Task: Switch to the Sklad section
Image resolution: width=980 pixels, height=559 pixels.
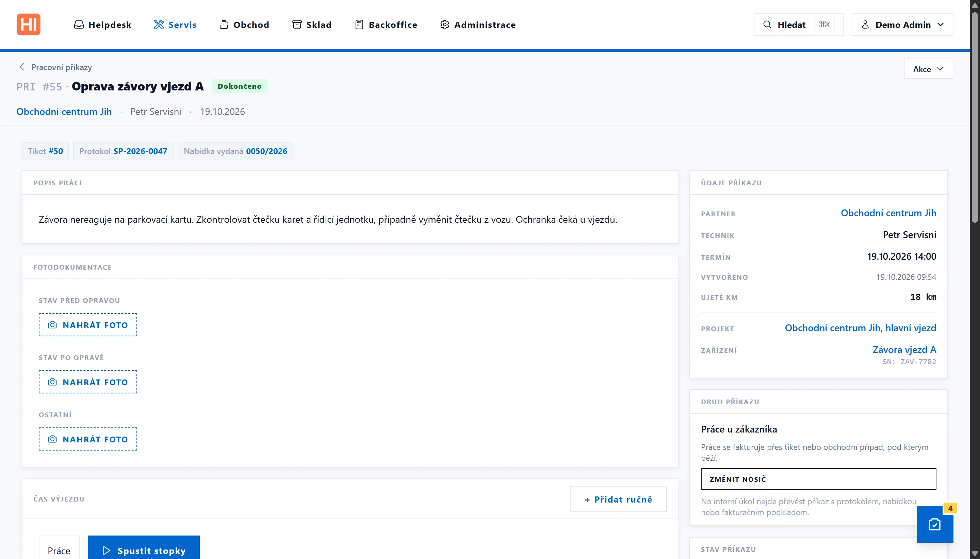Action: 312,24
